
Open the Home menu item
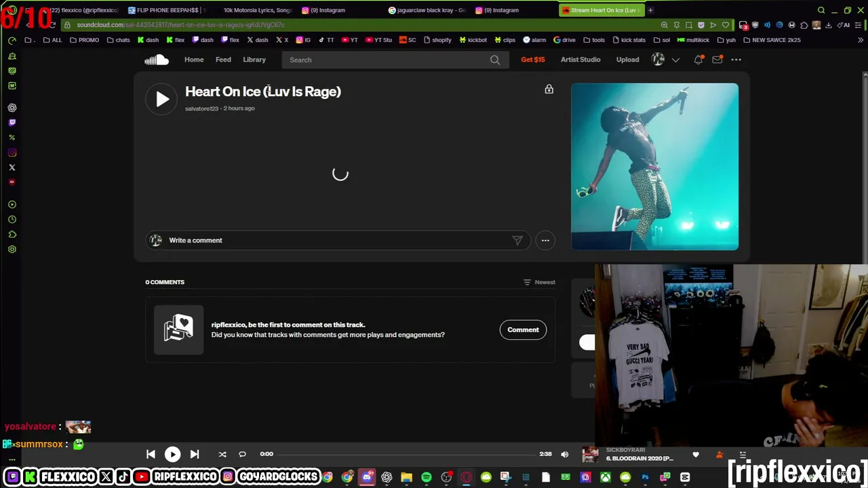click(194, 60)
